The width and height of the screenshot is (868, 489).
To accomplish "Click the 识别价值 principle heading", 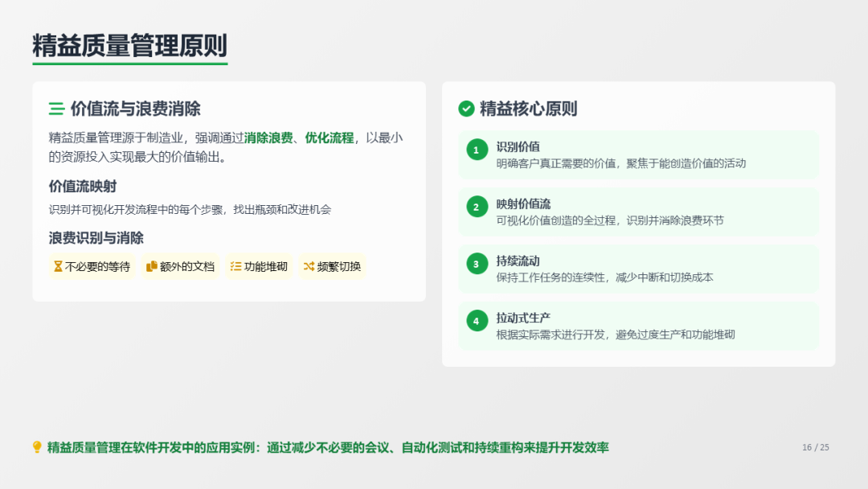I will [x=518, y=146].
